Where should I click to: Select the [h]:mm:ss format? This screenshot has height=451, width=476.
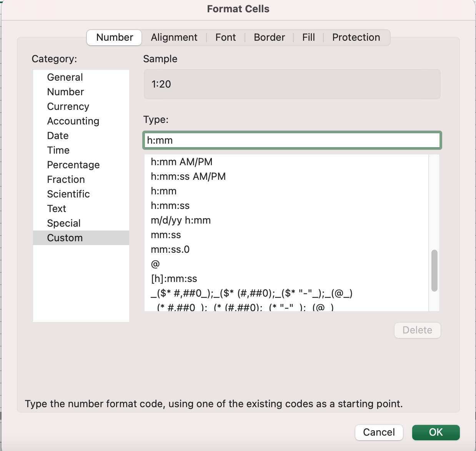(286, 279)
